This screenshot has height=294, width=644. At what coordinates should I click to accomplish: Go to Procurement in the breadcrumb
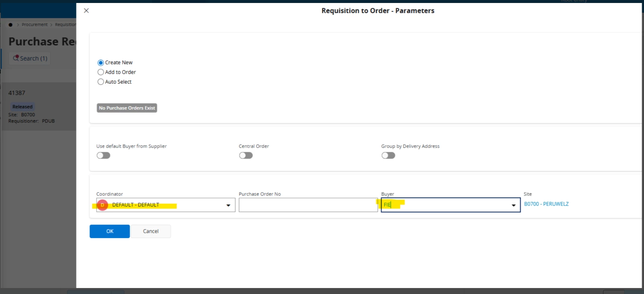(x=35, y=25)
